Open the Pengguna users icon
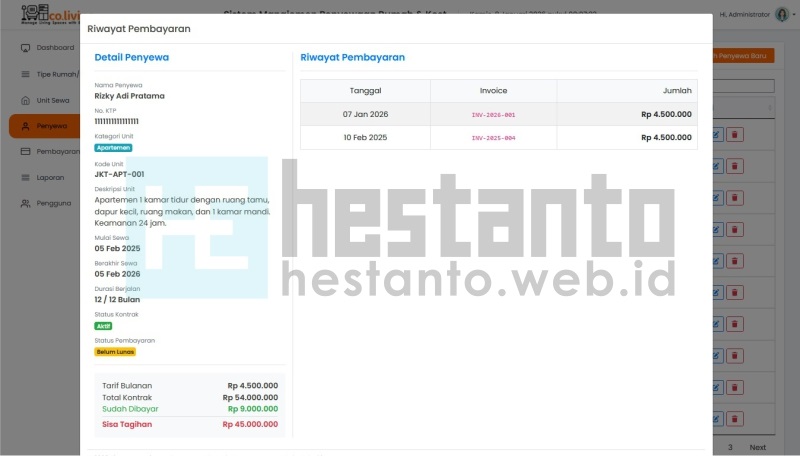Viewport: 800px width, 456px height. point(24,204)
